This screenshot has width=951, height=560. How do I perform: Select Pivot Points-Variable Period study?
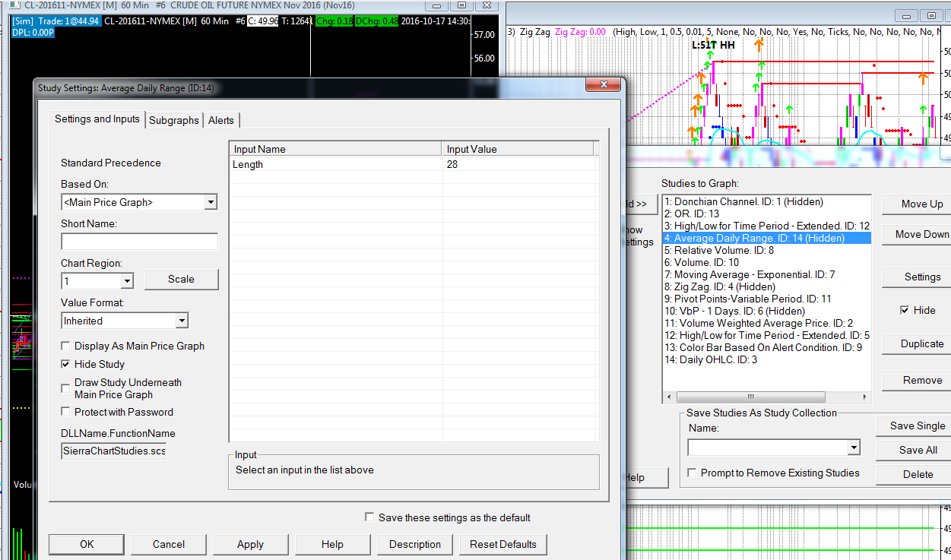tap(766, 299)
